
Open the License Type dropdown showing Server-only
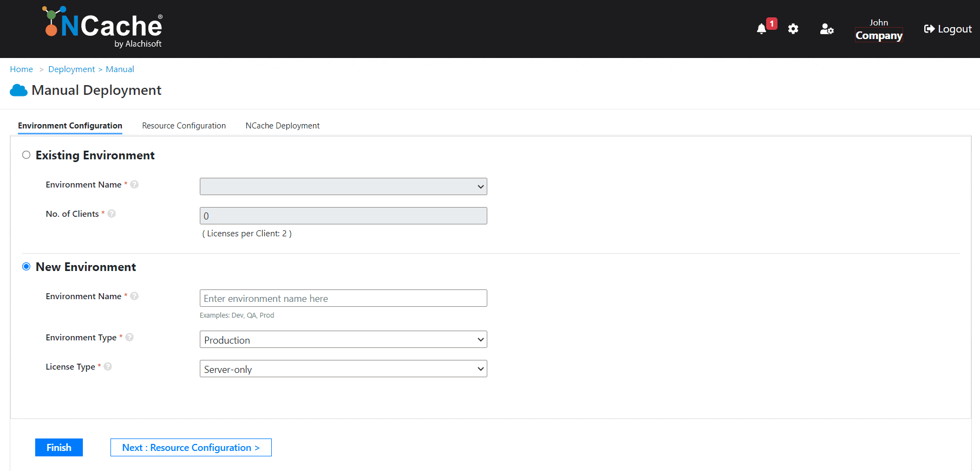[x=343, y=369]
